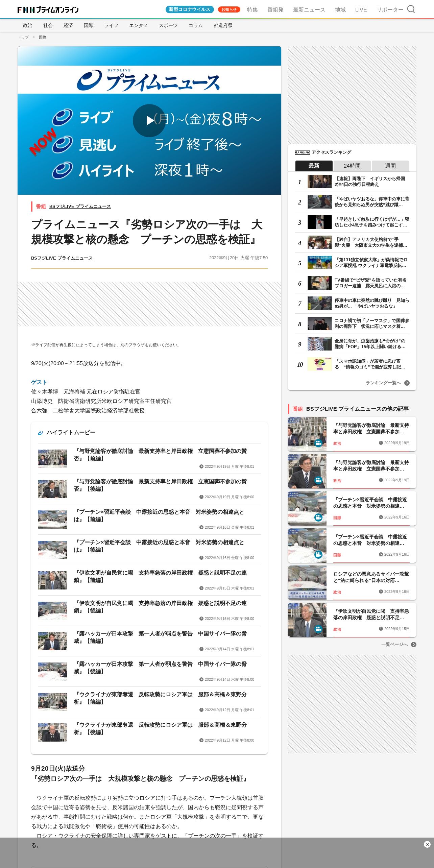Open ranking 10 スマホ認知症 article

pos(352,364)
